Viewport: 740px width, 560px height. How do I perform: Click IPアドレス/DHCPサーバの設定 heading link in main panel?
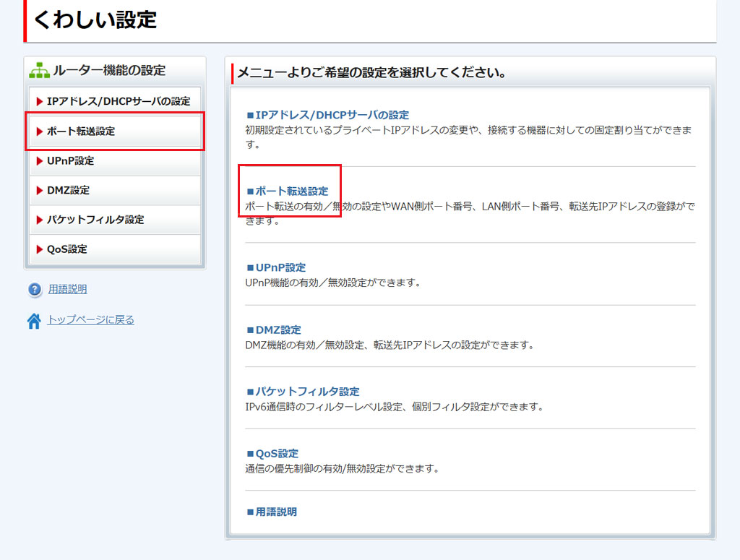[x=332, y=115]
